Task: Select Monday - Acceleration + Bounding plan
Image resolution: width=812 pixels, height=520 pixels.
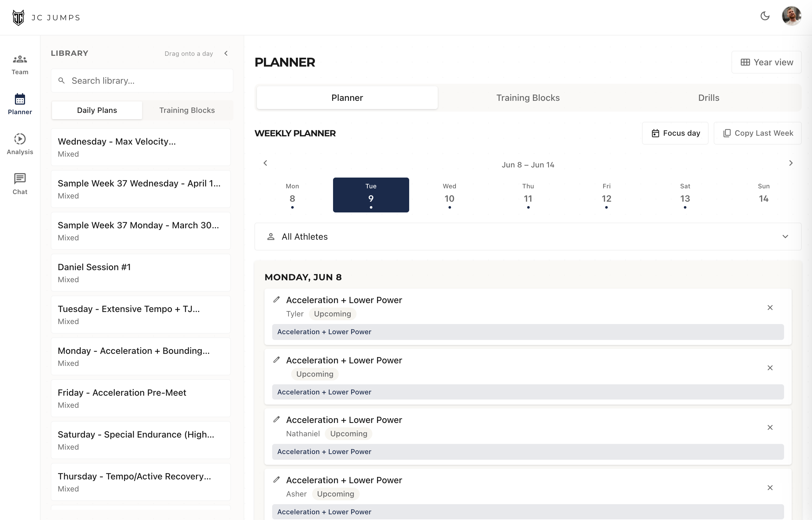Action: pyautogui.click(x=141, y=357)
